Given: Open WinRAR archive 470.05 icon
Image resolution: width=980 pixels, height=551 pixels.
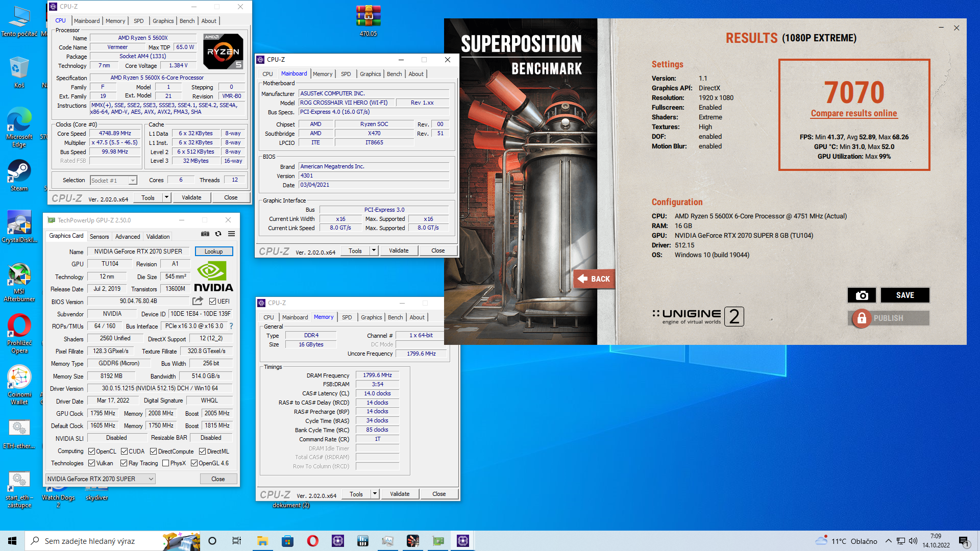Looking at the screenshot, I should coord(368,21).
